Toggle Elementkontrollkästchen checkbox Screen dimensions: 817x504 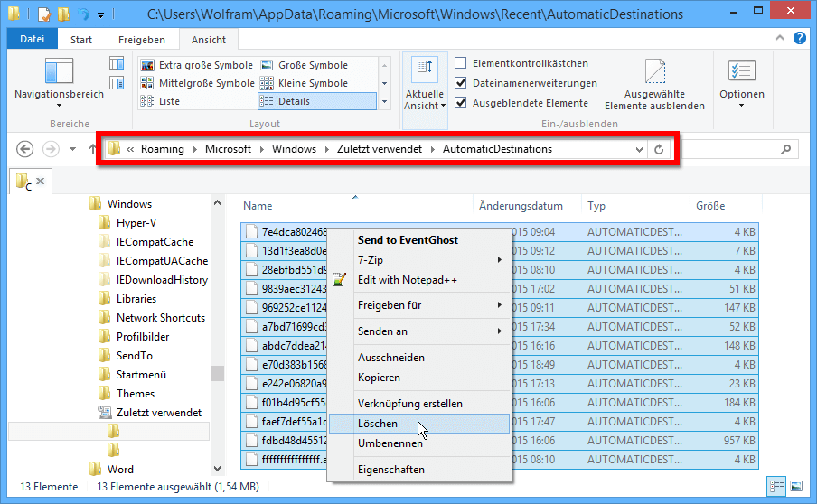pyautogui.click(x=461, y=63)
